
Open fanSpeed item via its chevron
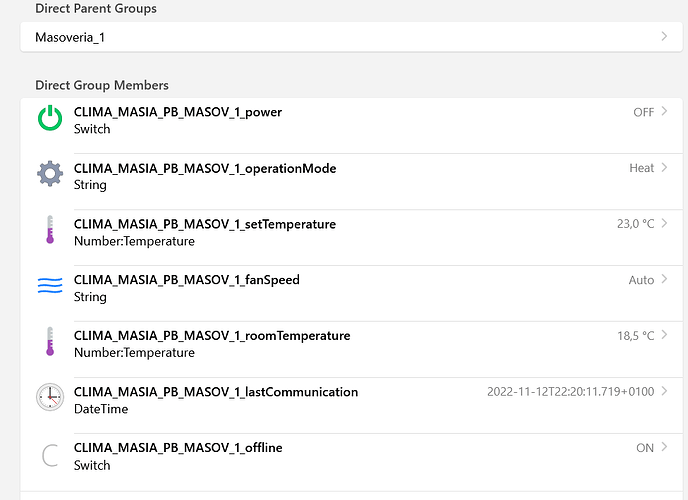664,279
